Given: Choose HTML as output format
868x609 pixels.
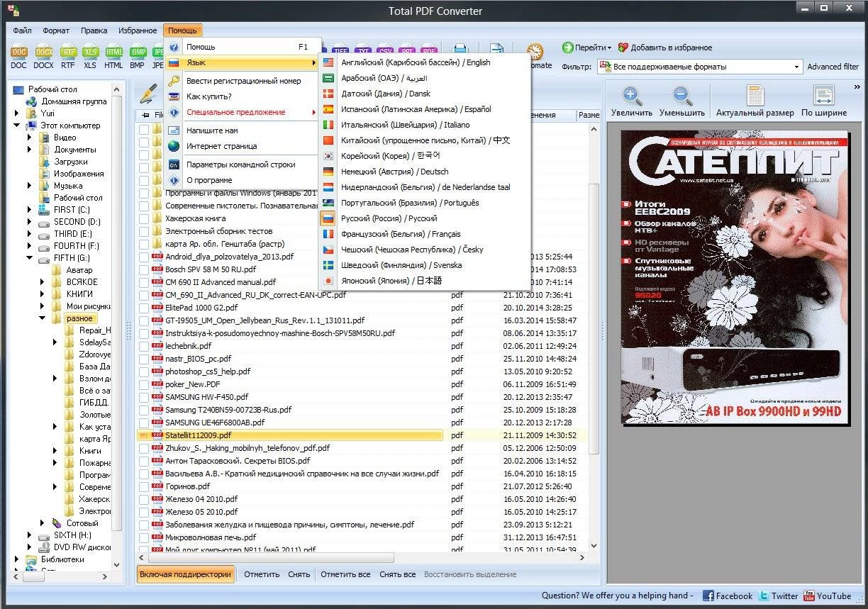Looking at the screenshot, I should [x=113, y=52].
